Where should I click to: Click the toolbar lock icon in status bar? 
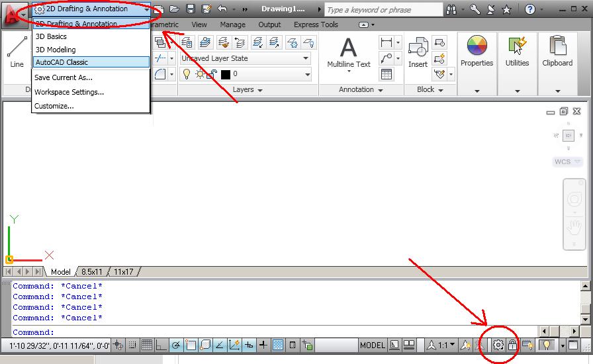coord(512,345)
